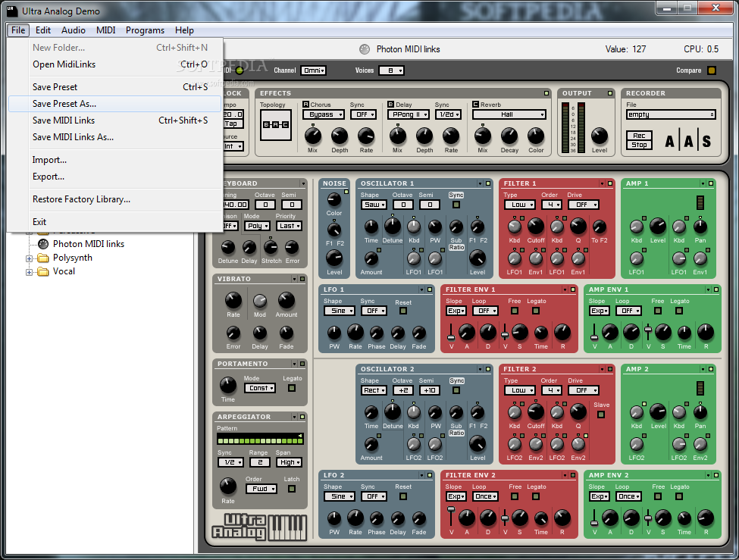The image size is (739, 560).
Task: Toggle Oscillator 2 Sync checkbox
Action: click(x=456, y=390)
